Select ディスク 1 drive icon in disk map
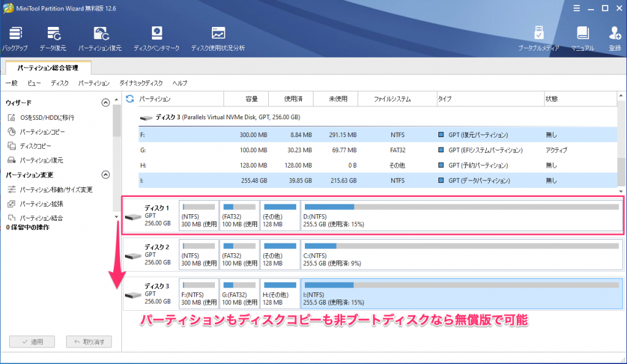Screen dimensions: 627x364 [133, 217]
